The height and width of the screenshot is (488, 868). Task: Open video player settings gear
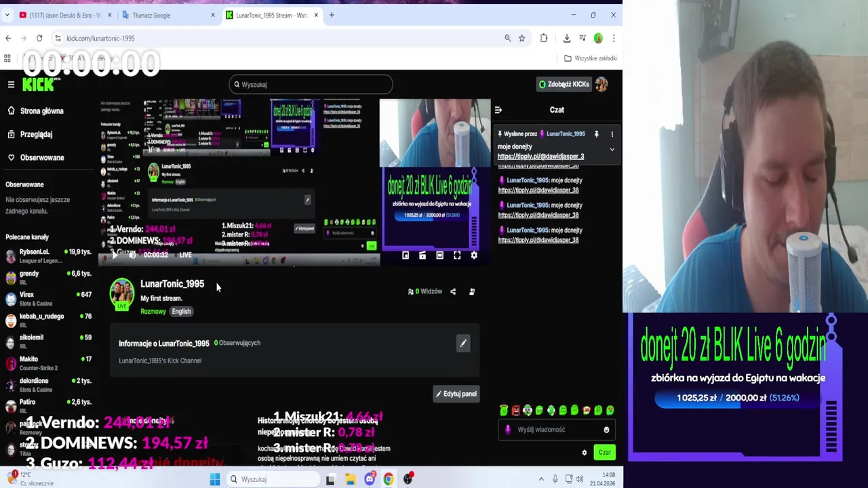[474, 256]
